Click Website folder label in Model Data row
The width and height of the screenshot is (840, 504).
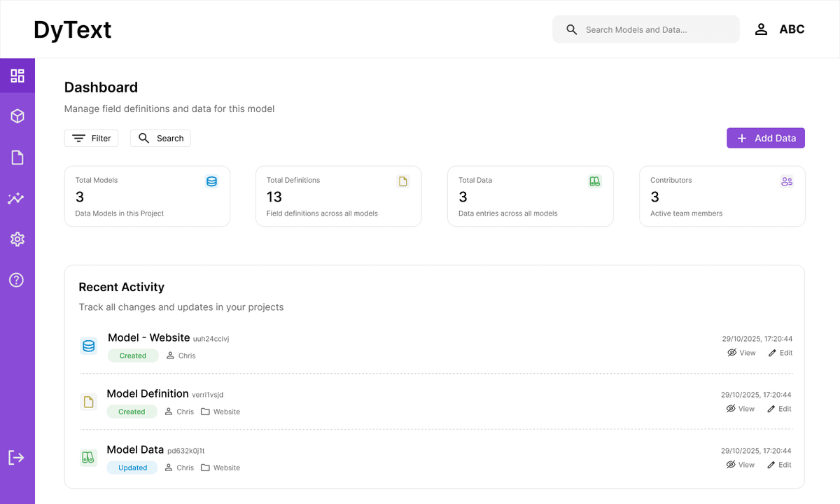click(x=227, y=468)
